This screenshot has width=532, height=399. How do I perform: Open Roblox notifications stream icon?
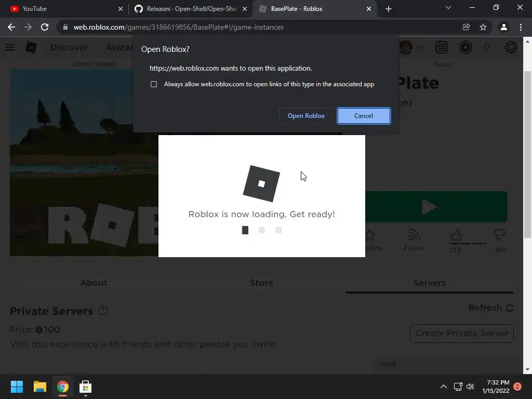(442, 47)
